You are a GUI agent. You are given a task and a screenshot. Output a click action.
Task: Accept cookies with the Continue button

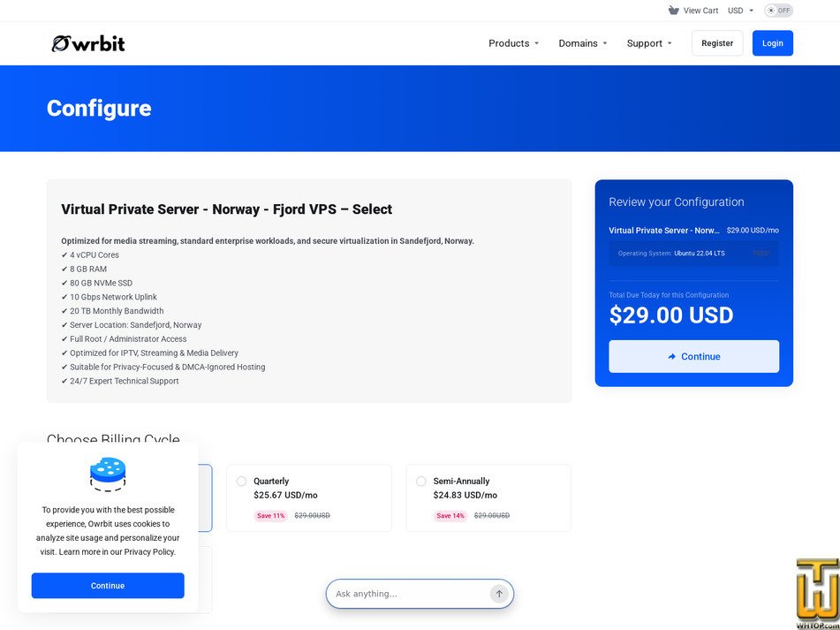tap(108, 586)
